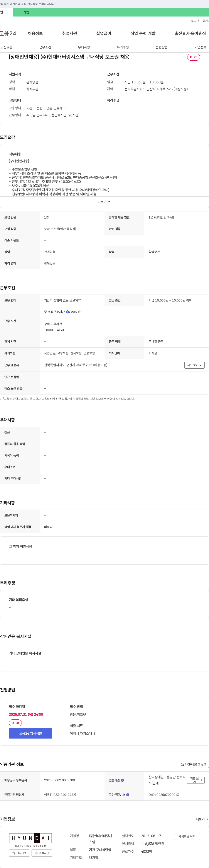Open the 채용정보 menu
The image size is (209, 868).
coord(35,33)
